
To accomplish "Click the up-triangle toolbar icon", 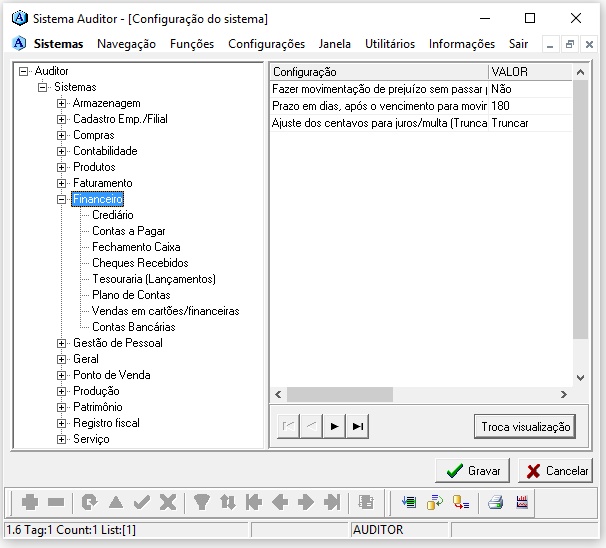I will (116, 502).
